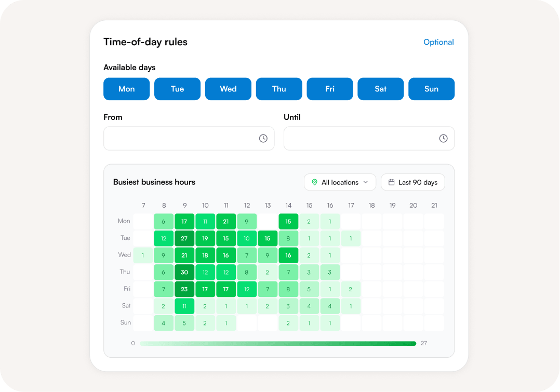Select the Tue day button

pyautogui.click(x=178, y=89)
